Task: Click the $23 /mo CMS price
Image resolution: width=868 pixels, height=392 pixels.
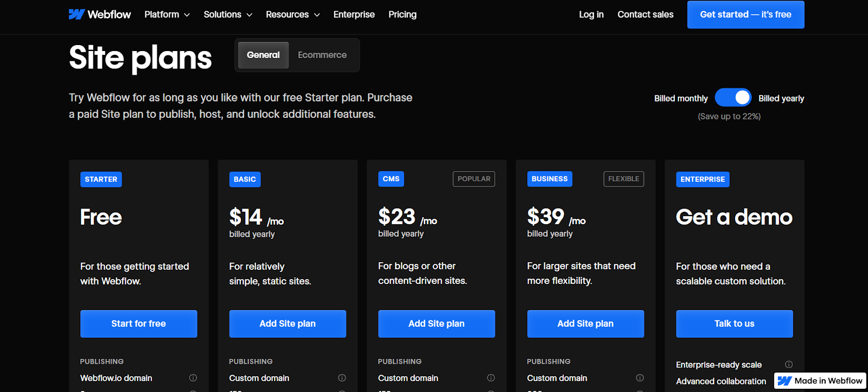Action: pos(407,217)
